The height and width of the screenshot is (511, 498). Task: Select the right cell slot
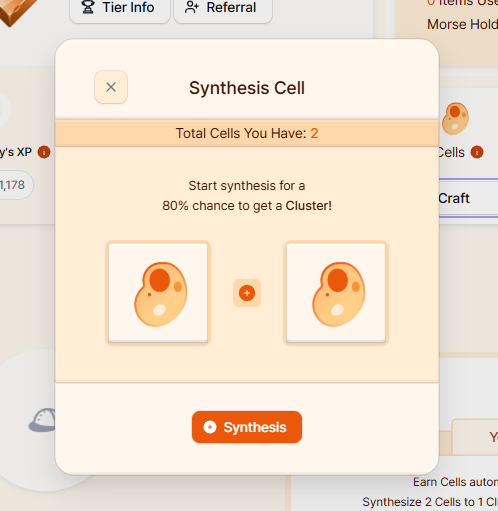336,293
